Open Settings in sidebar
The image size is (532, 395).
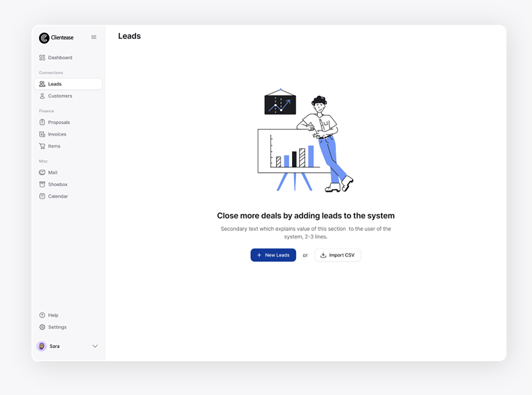point(68,327)
